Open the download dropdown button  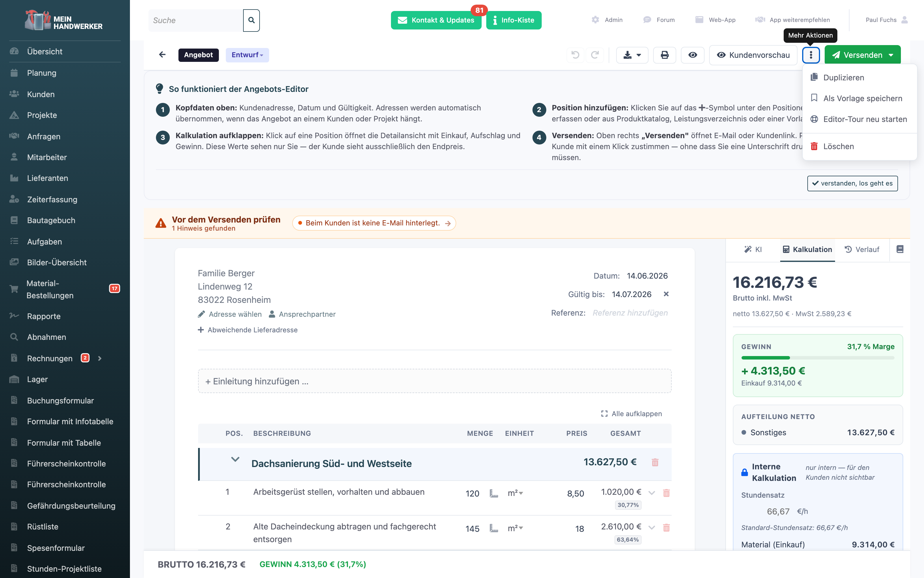[632, 55]
